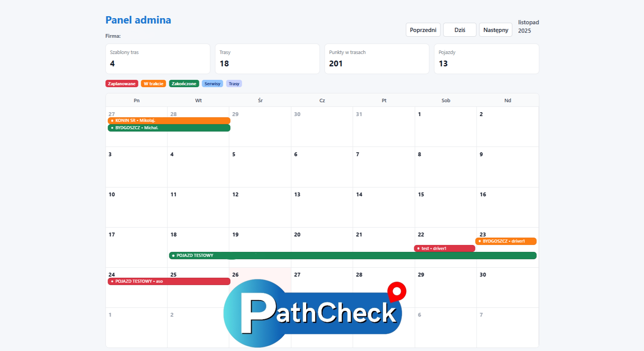The image size is (644, 351).
Task: Open the POJAZD TESTOWY aso event
Action: [169, 281]
